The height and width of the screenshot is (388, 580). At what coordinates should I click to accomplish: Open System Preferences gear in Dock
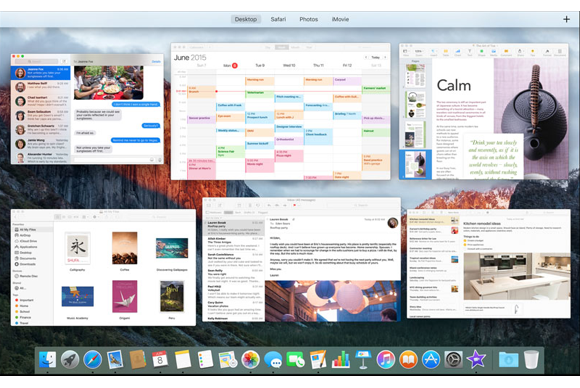(453, 360)
